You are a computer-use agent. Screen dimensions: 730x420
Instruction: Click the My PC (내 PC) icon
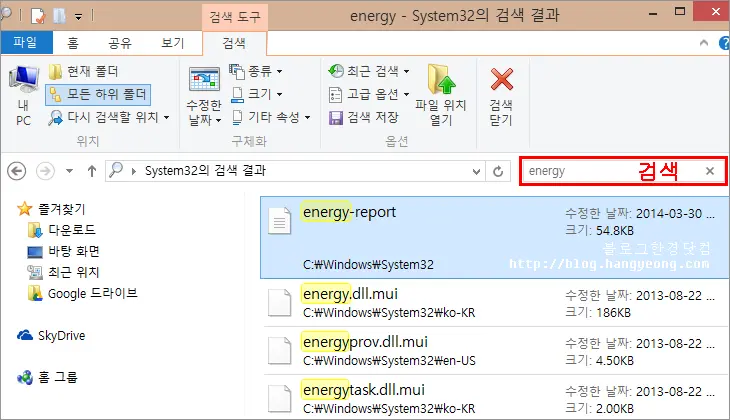point(23,96)
